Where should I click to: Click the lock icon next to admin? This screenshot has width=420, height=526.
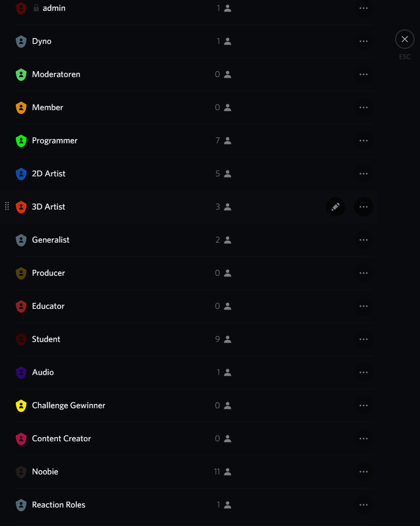[37, 8]
